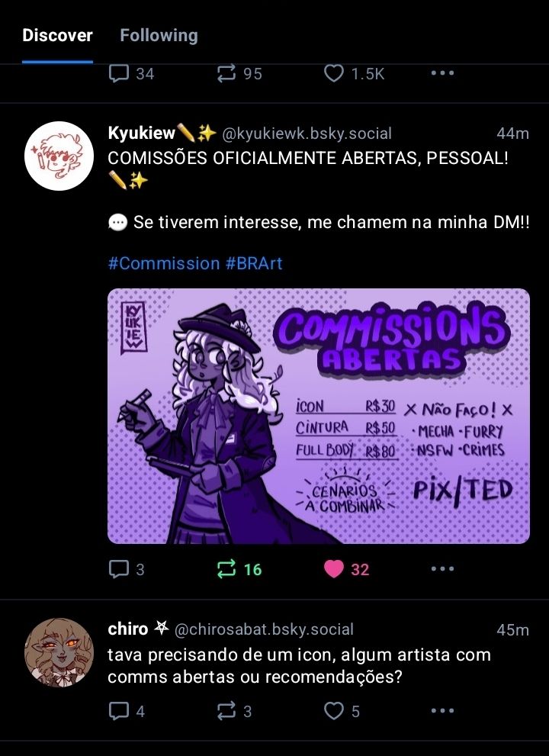The width and height of the screenshot is (549, 756).
Task: Undo repost on Kyukiew's post with 16 reposts
Action: (239, 569)
